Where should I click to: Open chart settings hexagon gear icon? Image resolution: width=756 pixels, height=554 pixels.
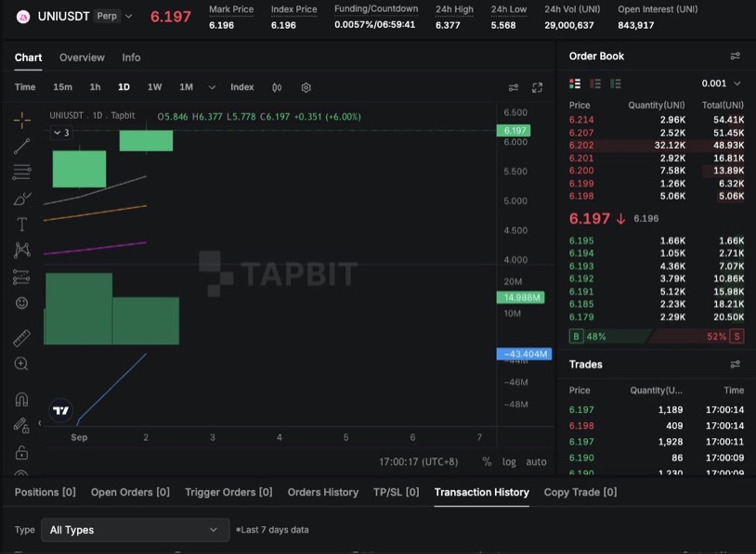(x=306, y=87)
